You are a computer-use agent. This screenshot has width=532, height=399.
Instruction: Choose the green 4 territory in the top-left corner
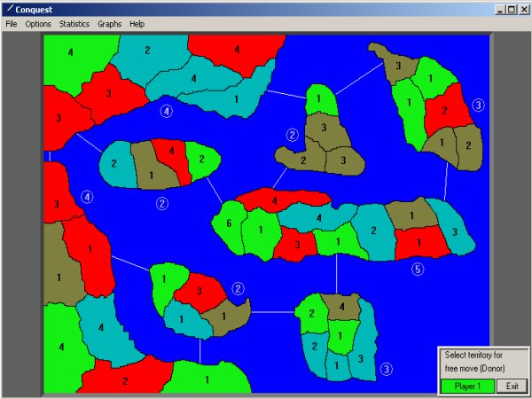pos(70,53)
